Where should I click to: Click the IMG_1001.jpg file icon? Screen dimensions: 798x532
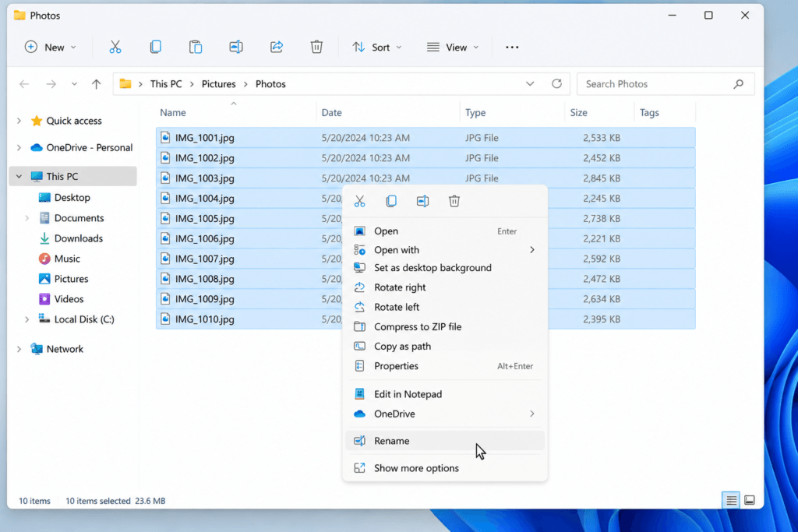165,137
